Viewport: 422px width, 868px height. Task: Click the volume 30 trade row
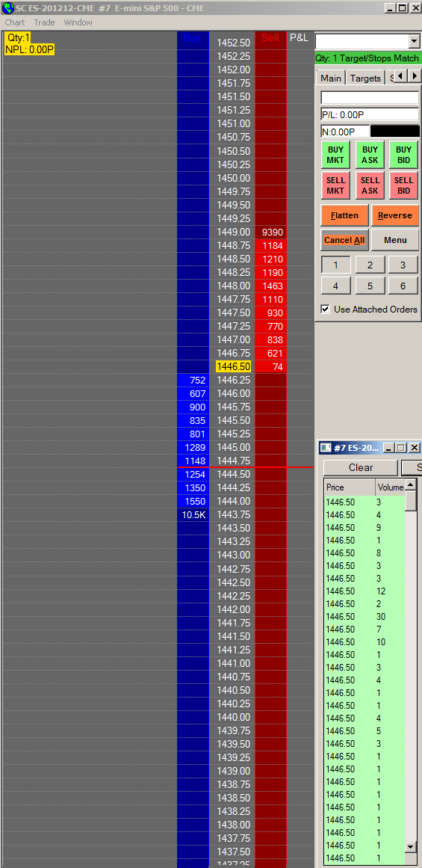click(x=364, y=617)
